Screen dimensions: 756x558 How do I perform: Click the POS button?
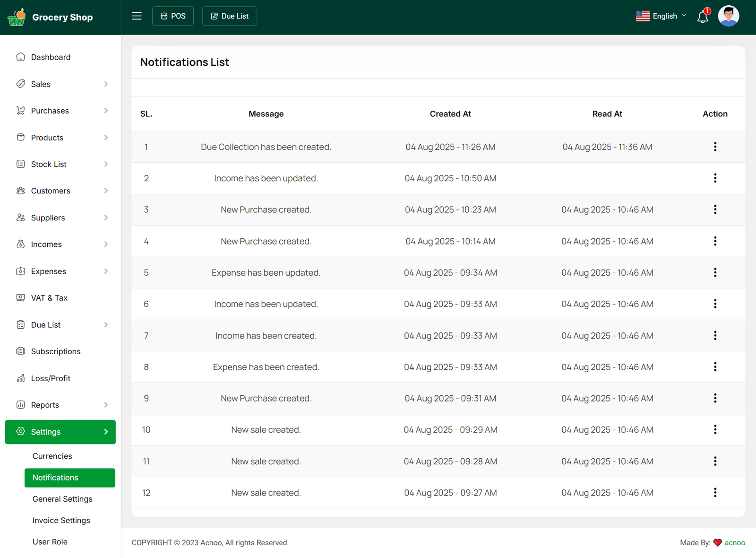[x=173, y=16]
